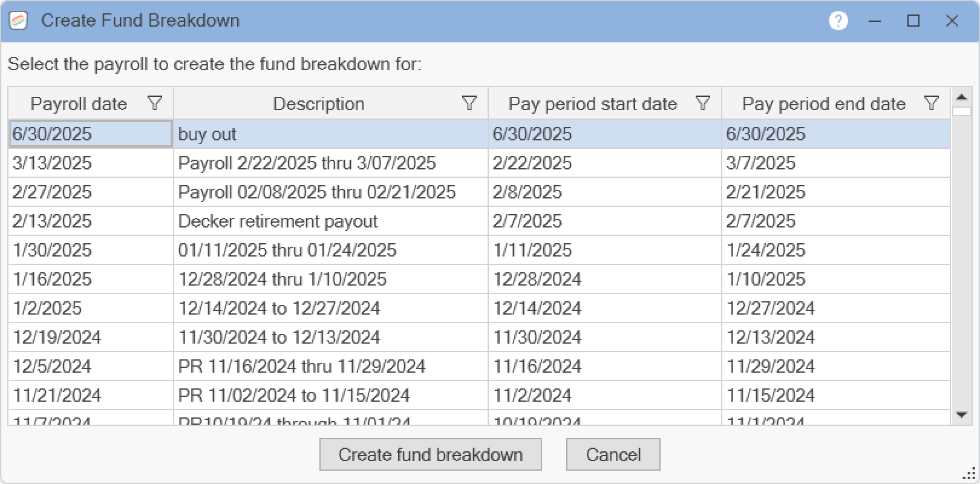Image resolution: width=980 pixels, height=484 pixels.
Task: Sort by Description column header
Action: 318,103
